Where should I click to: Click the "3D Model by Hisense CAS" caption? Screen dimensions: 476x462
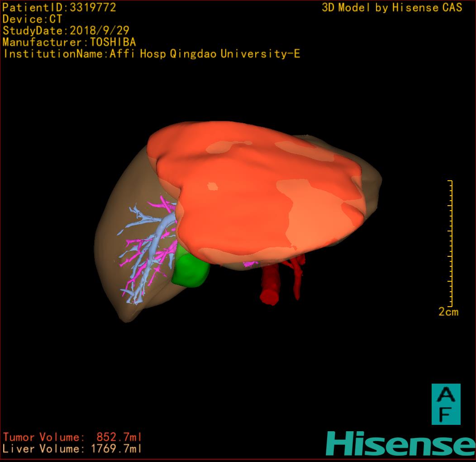(x=392, y=8)
